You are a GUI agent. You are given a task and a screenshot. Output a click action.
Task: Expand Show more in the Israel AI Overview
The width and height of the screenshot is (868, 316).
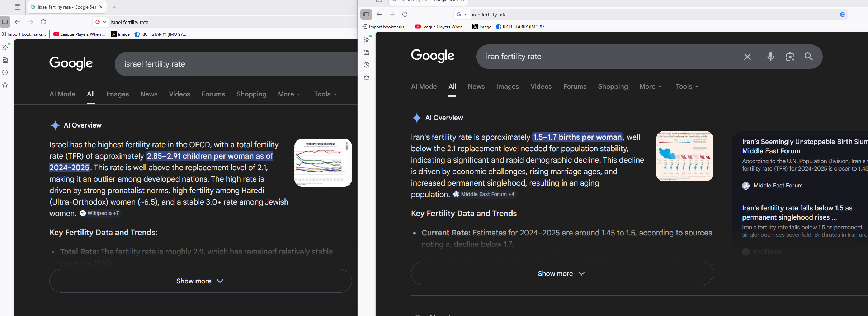point(201,281)
